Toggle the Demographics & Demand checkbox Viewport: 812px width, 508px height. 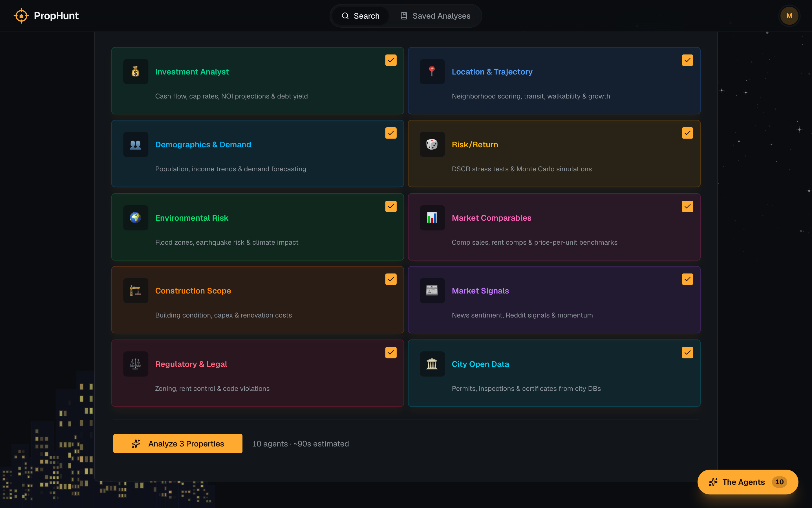click(391, 133)
